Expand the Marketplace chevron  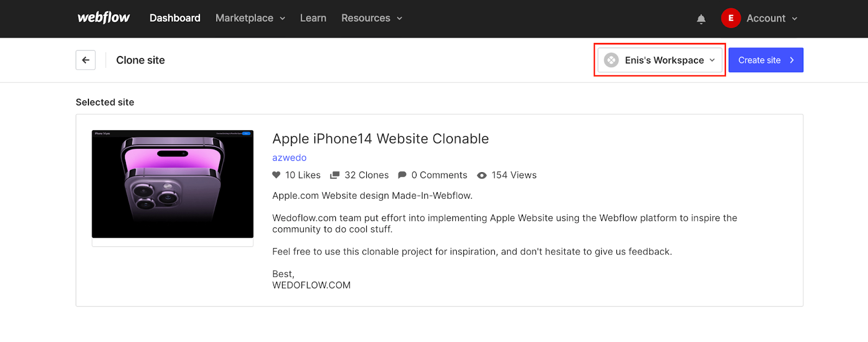pyautogui.click(x=282, y=18)
